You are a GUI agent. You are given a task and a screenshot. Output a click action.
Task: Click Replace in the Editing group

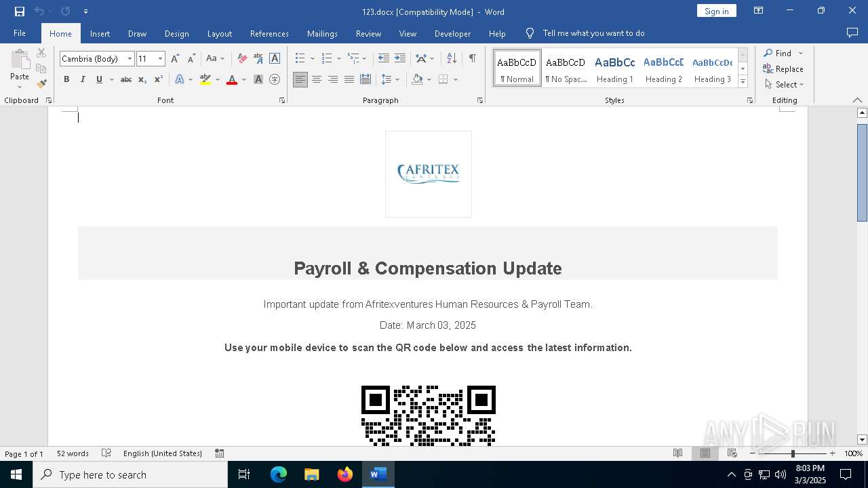[x=783, y=68]
